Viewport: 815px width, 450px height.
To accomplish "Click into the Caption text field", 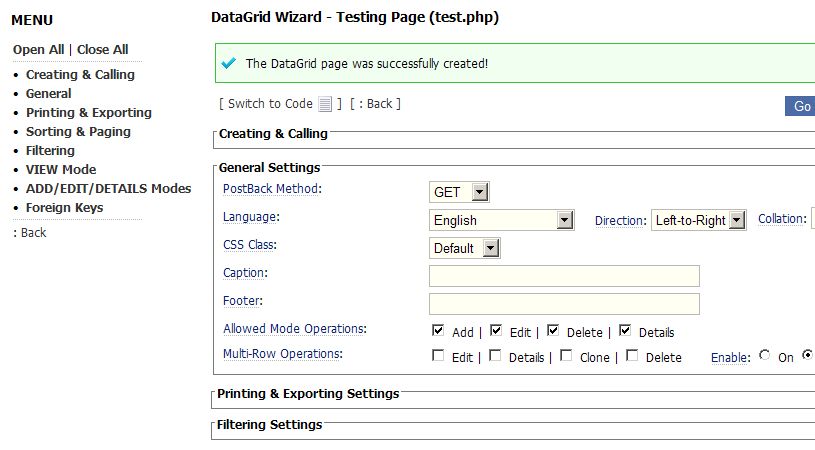I will 564,276.
